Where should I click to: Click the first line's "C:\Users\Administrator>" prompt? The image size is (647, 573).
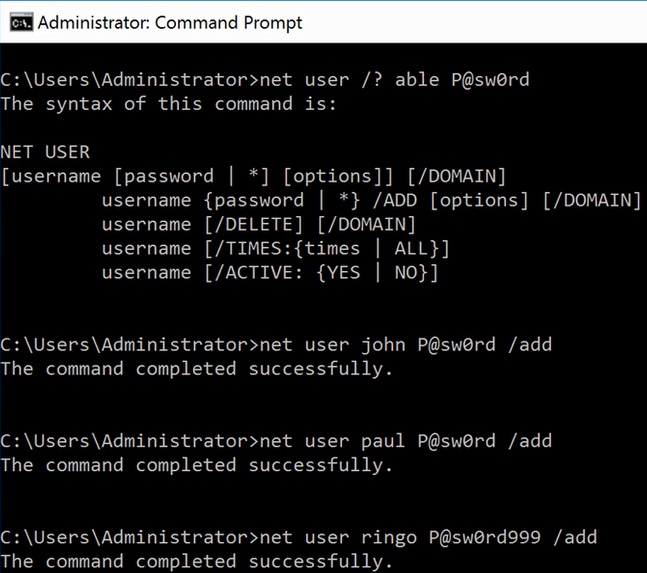coord(129,79)
